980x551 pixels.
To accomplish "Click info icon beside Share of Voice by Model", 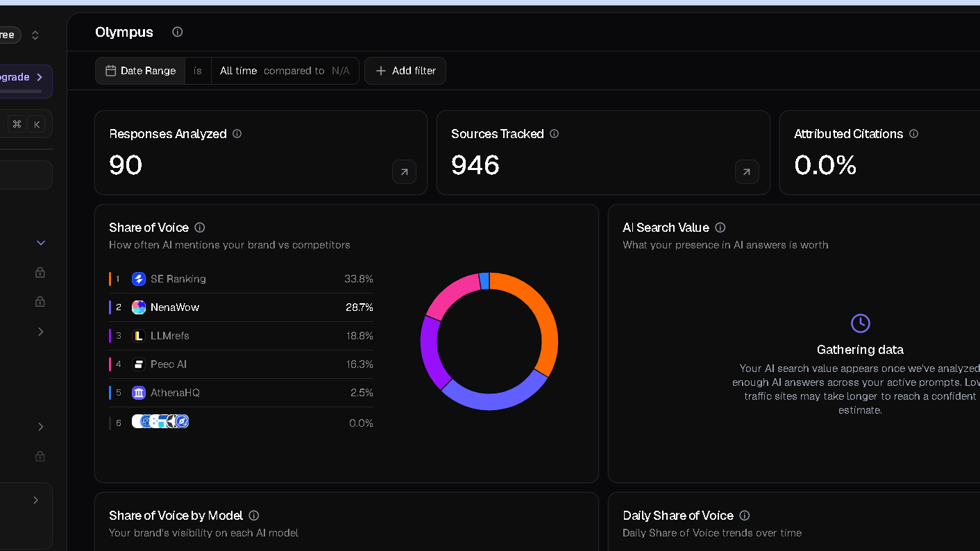I will pyautogui.click(x=254, y=516).
